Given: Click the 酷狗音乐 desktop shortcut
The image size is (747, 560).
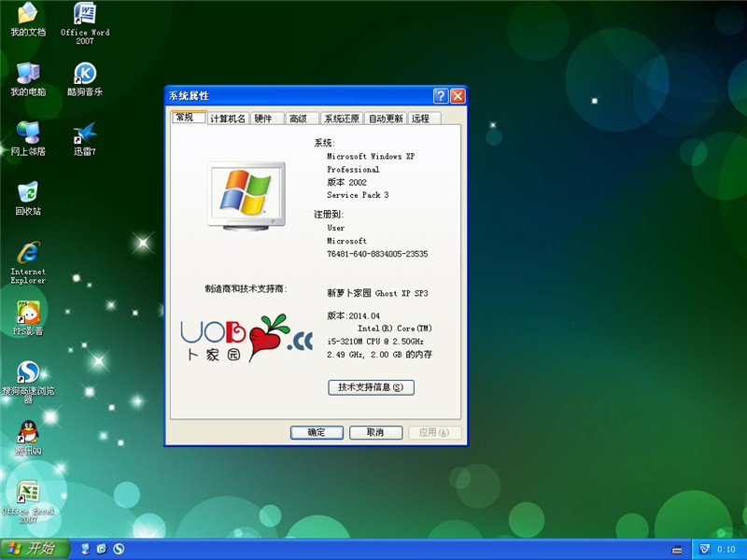Looking at the screenshot, I should (x=85, y=79).
